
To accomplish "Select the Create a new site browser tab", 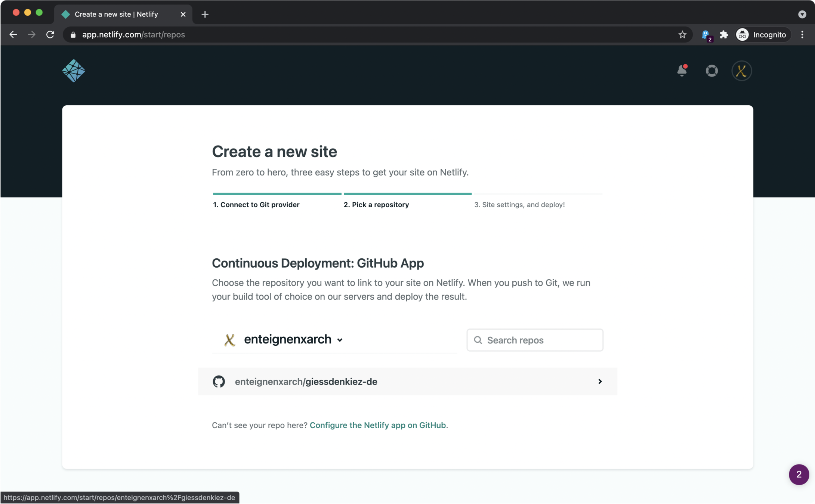I will (x=116, y=14).
